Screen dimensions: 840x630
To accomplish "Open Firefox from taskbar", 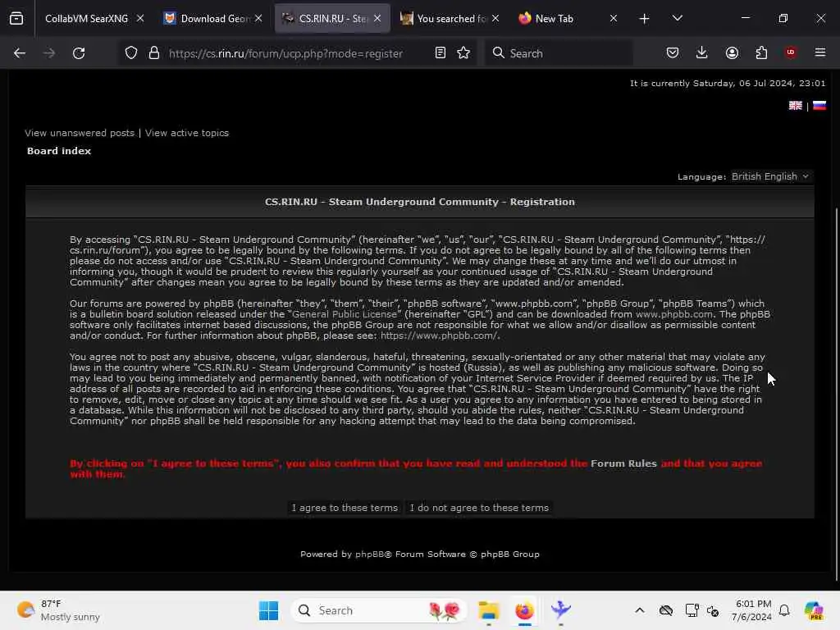I will [x=524, y=610].
